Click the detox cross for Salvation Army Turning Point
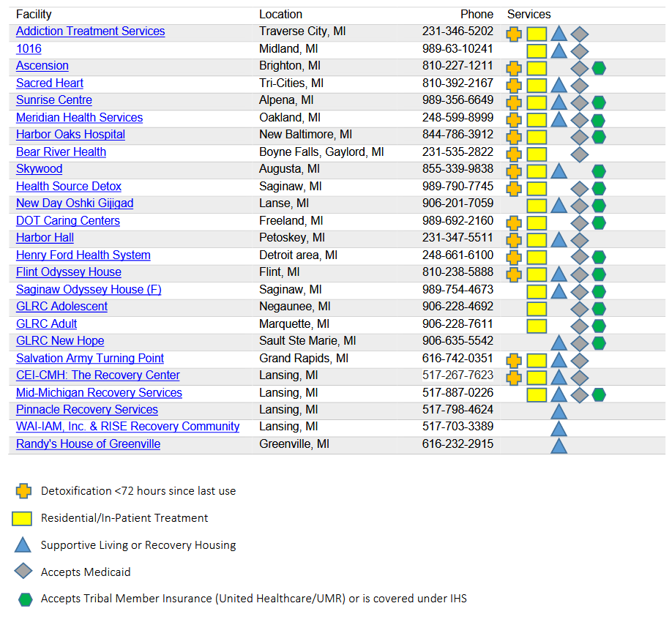Screen dimensions: 672x625 tap(514, 361)
